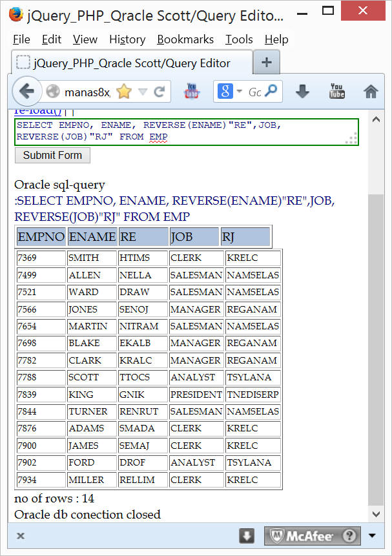Click the TURNER name cell

point(92,411)
